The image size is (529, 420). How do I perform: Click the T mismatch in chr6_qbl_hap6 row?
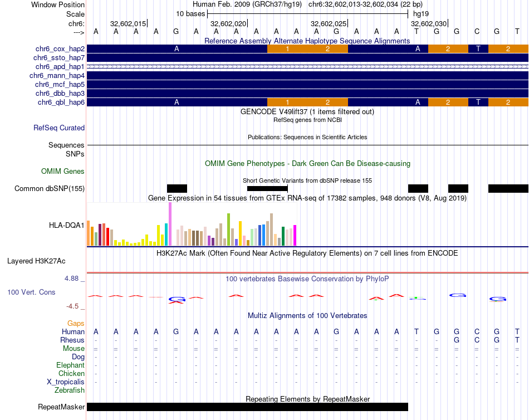[478, 102]
